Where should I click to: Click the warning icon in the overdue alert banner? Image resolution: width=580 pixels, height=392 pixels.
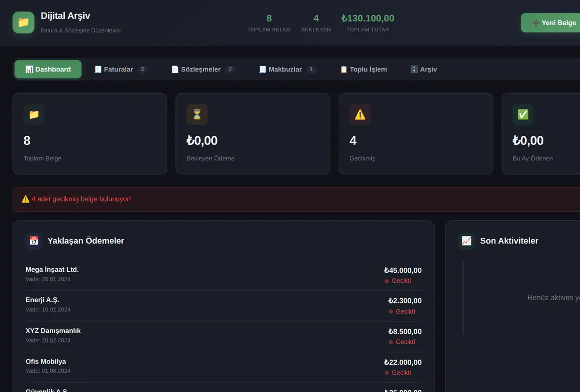[x=26, y=199]
